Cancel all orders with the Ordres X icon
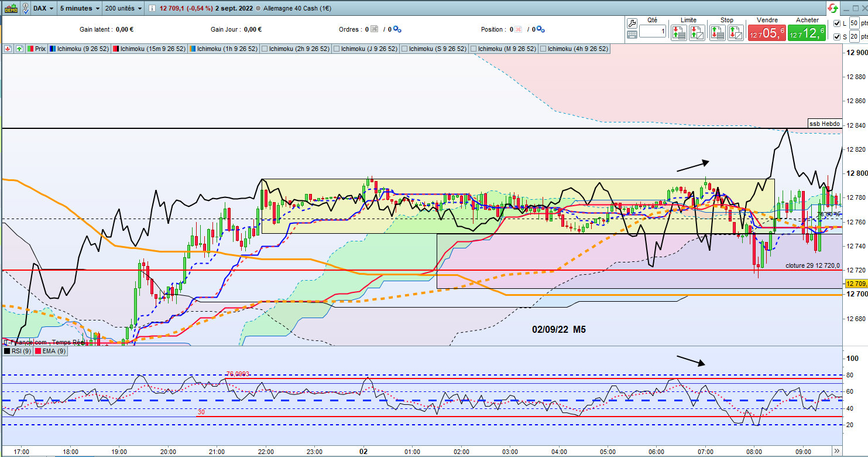The width and height of the screenshot is (868, 457). click(375, 29)
